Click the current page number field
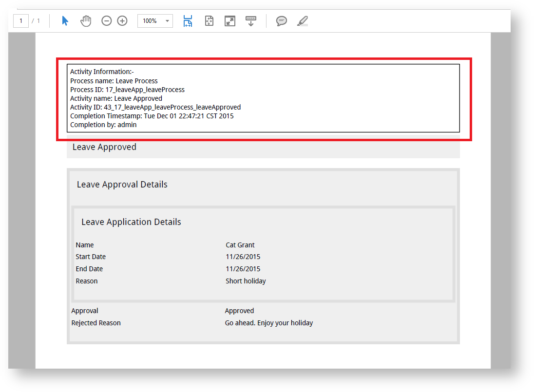 pyautogui.click(x=21, y=21)
